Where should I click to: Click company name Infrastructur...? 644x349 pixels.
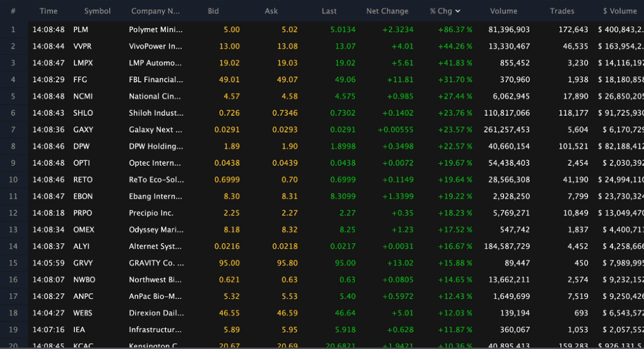coord(156,329)
